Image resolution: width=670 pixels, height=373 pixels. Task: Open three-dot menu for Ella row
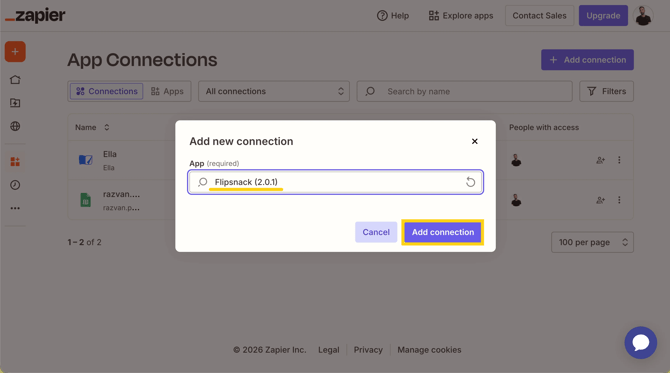(619, 160)
